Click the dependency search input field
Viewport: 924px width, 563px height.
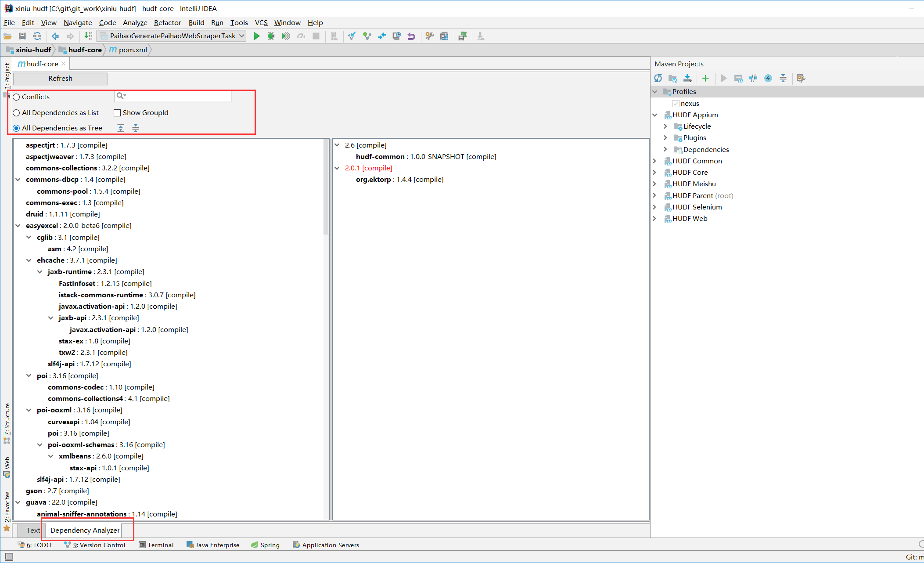(178, 96)
